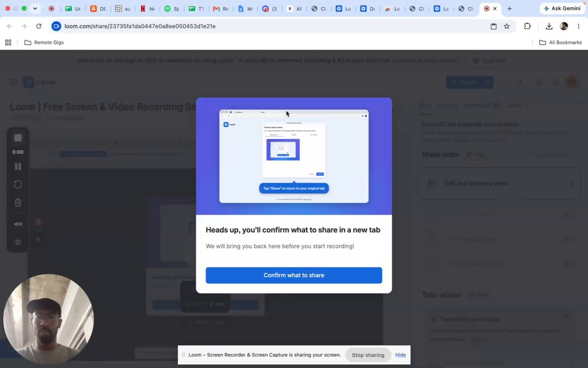Switch to the Netflix tab

click(148, 8)
